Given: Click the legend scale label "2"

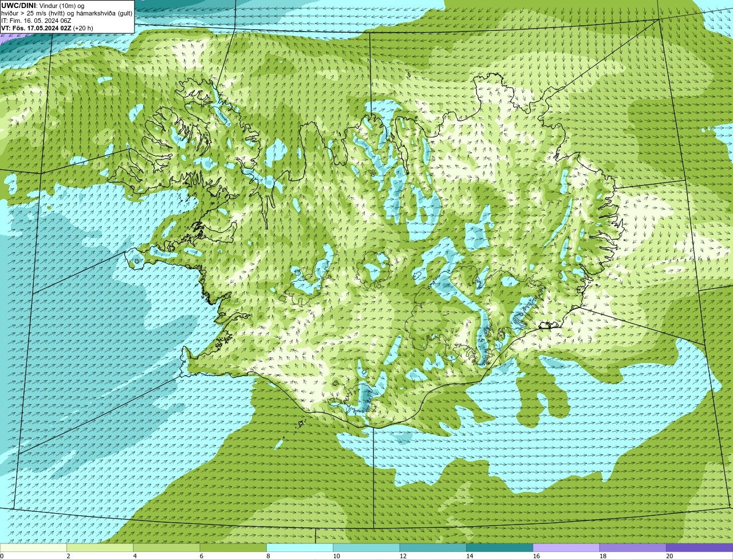Looking at the screenshot, I should [68, 556].
